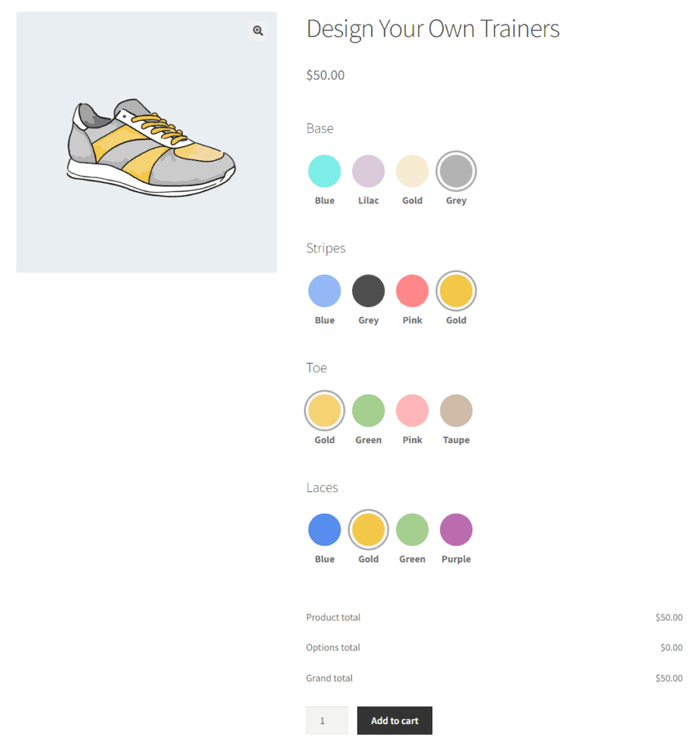The image size is (700, 751).
Task: Select the Grey stripes swatch
Action: point(368,289)
